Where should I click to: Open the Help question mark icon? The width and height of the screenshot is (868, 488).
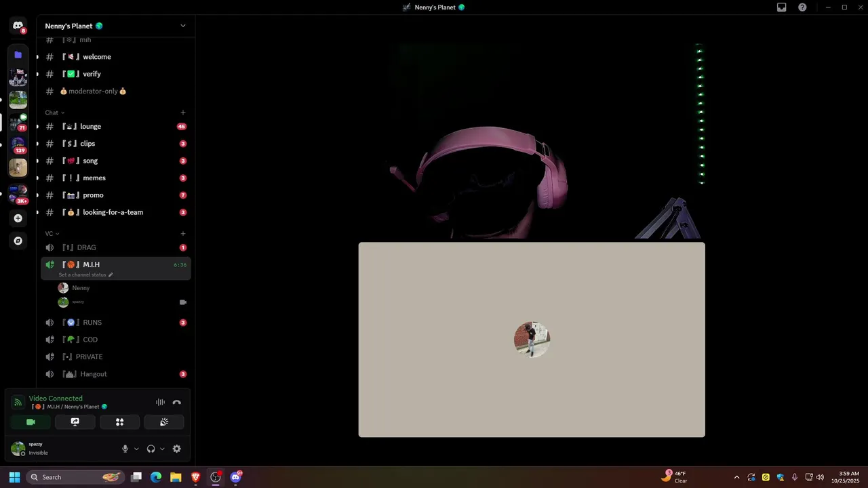pos(802,7)
